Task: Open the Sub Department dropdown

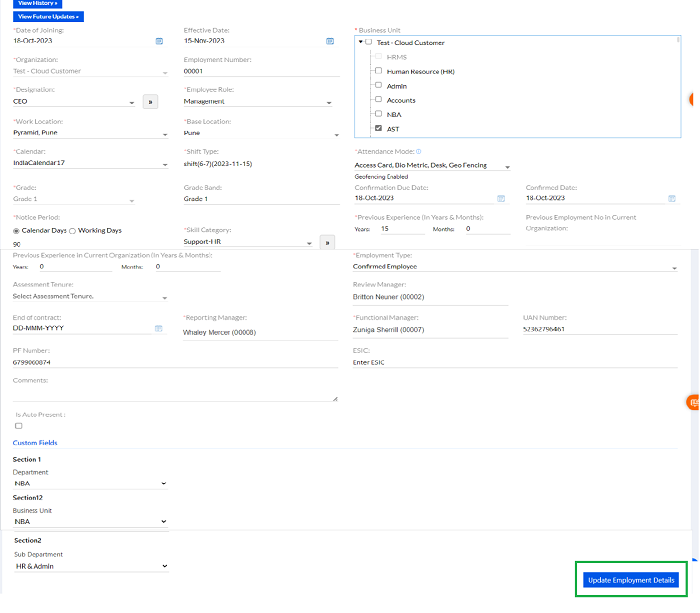Action: pyautogui.click(x=92, y=566)
